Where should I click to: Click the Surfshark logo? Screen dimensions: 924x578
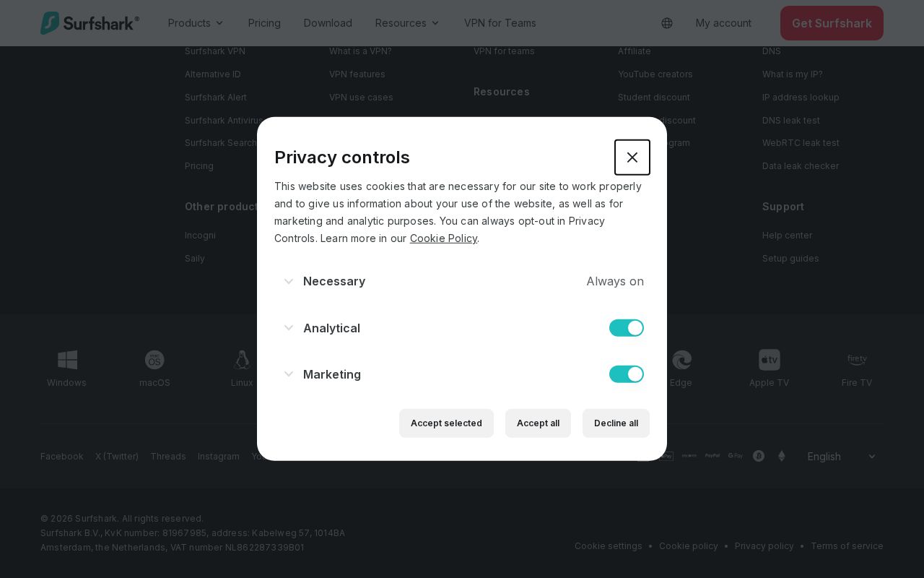coord(90,23)
